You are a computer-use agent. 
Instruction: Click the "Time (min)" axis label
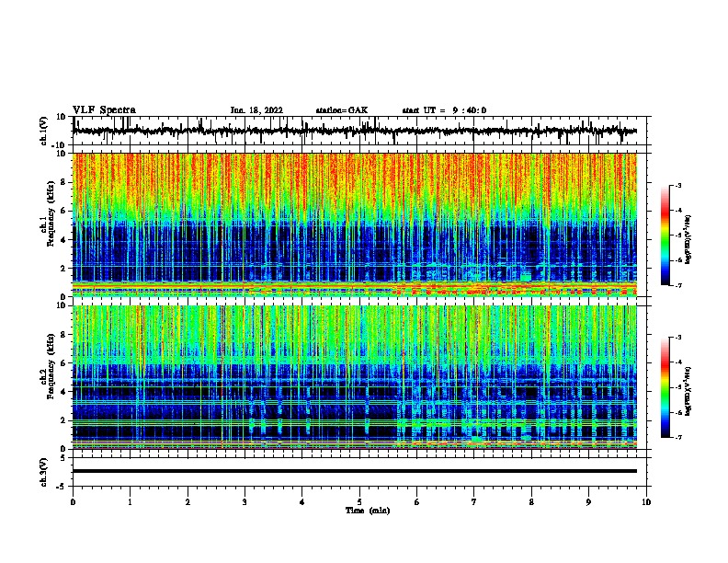coord(368,511)
